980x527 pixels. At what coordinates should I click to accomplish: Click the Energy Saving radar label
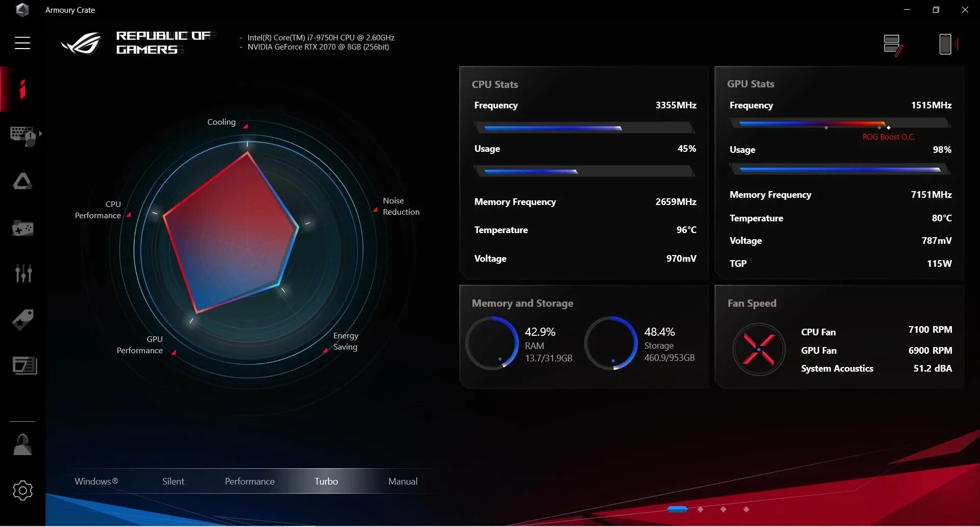(x=346, y=341)
